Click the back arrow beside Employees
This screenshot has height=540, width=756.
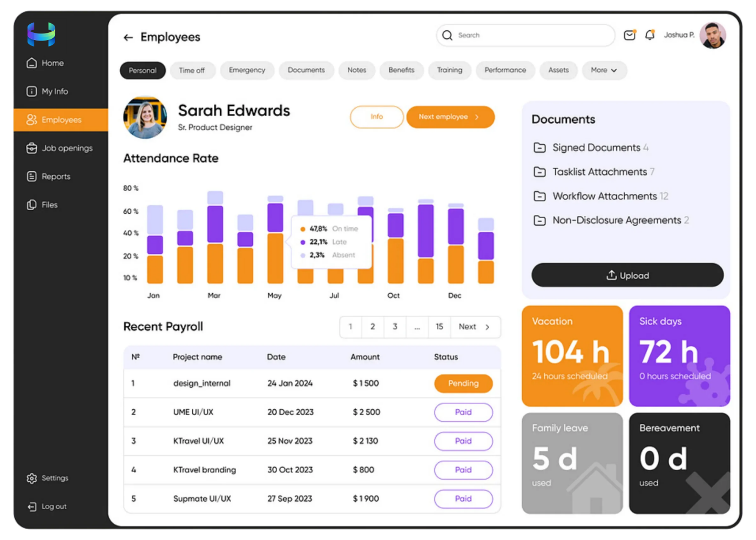tap(128, 37)
